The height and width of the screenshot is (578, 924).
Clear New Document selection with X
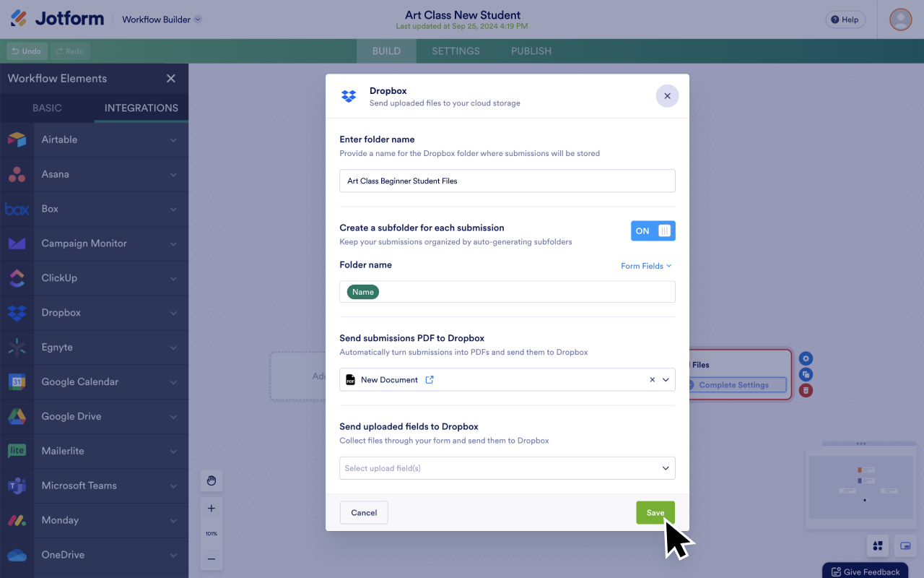tap(653, 379)
